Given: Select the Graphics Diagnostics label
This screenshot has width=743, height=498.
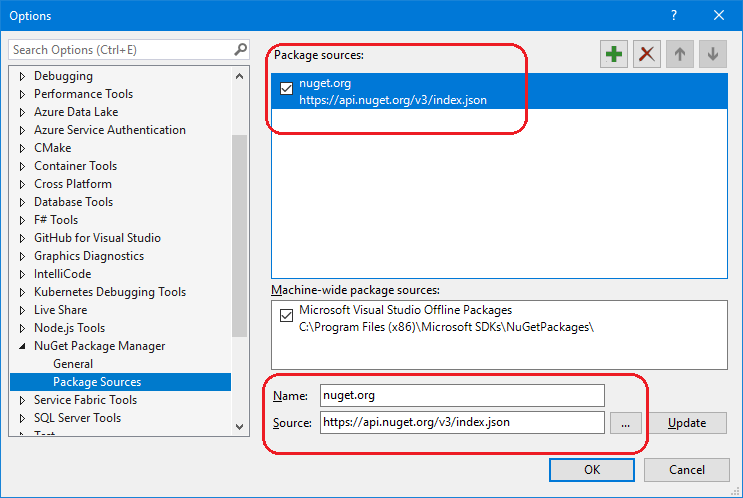Looking at the screenshot, I should tap(89, 256).
